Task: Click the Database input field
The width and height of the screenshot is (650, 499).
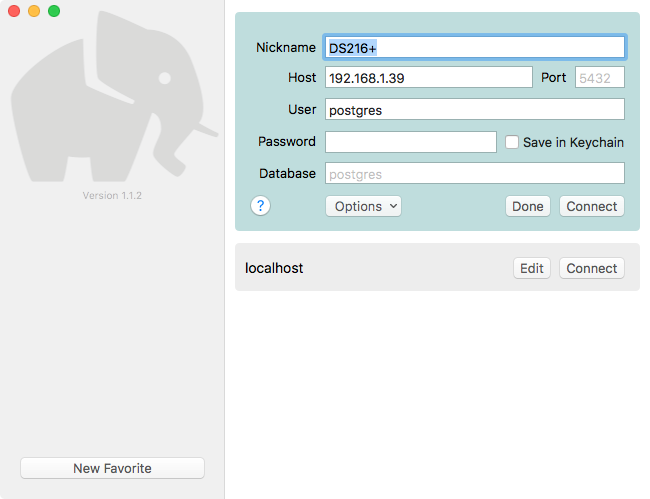Action: tap(475, 173)
